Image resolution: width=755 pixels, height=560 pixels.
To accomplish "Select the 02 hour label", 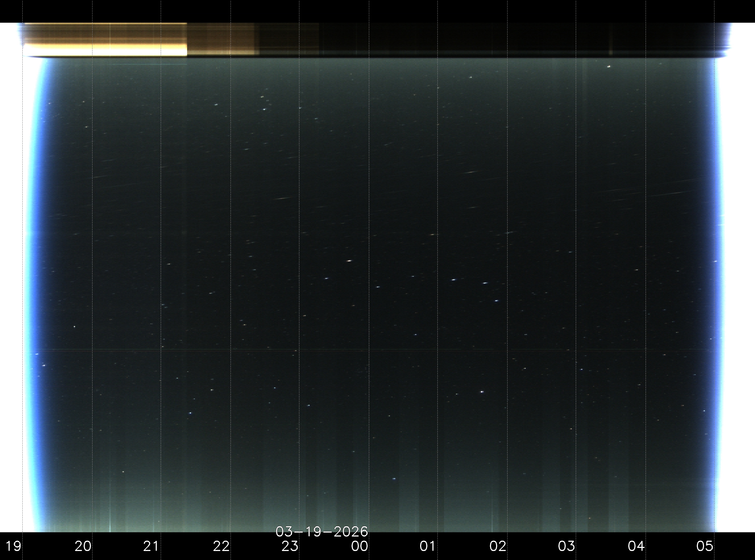I will coord(498,546).
